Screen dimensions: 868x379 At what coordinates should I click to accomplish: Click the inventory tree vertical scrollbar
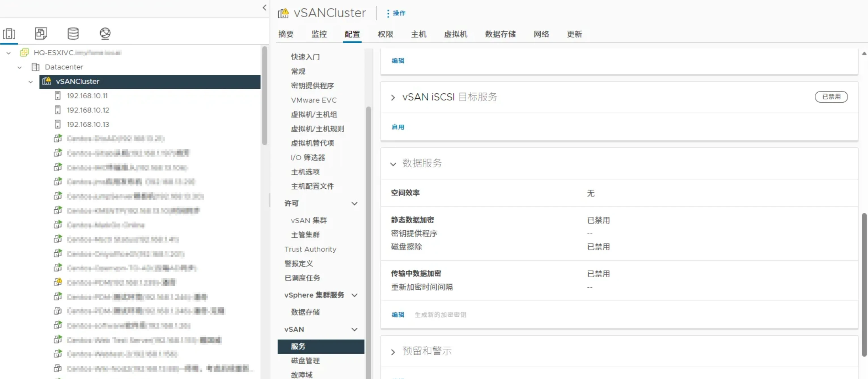(264, 96)
